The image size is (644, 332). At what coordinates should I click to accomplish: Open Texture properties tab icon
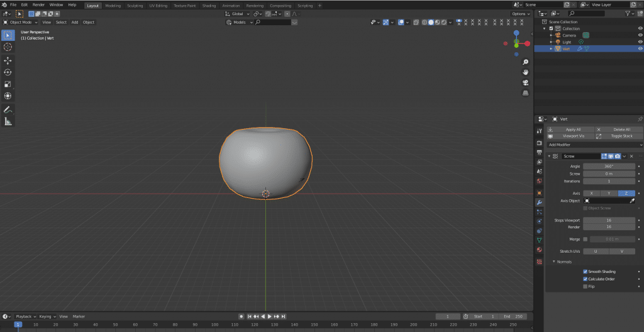[539, 262]
